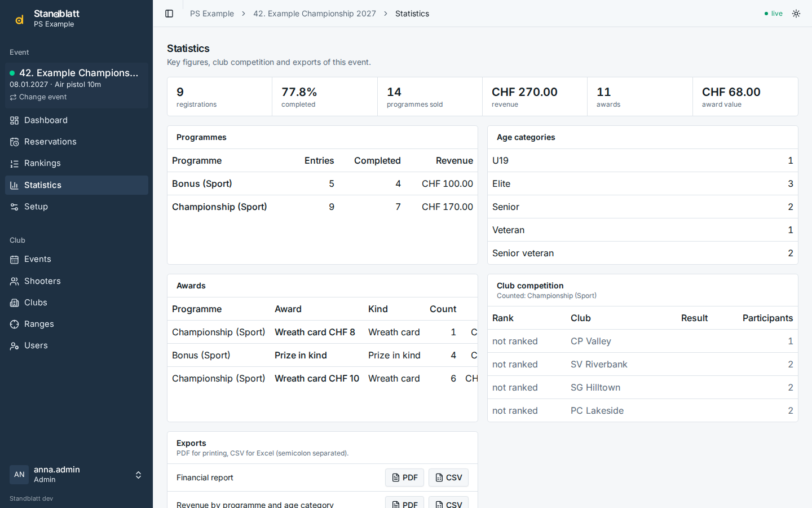This screenshot has width=812, height=508.
Task: Toggle the sidebar panel icon
Action: (169, 14)
